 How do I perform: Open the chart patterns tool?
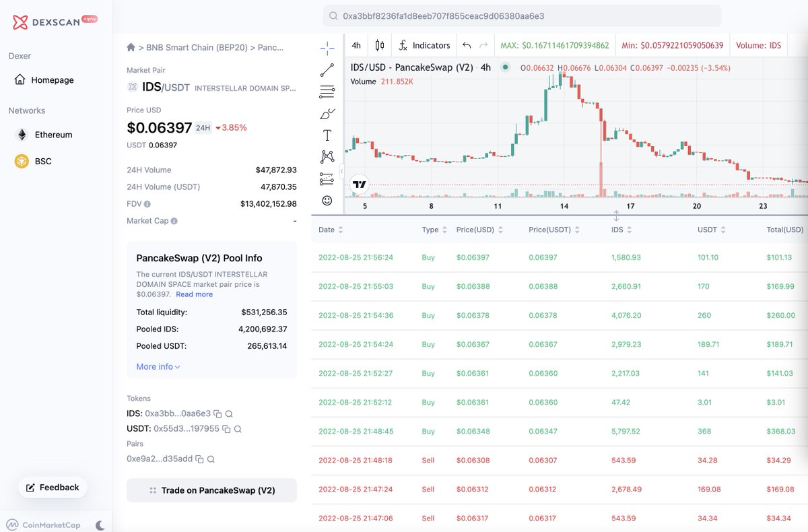(327, 157)
